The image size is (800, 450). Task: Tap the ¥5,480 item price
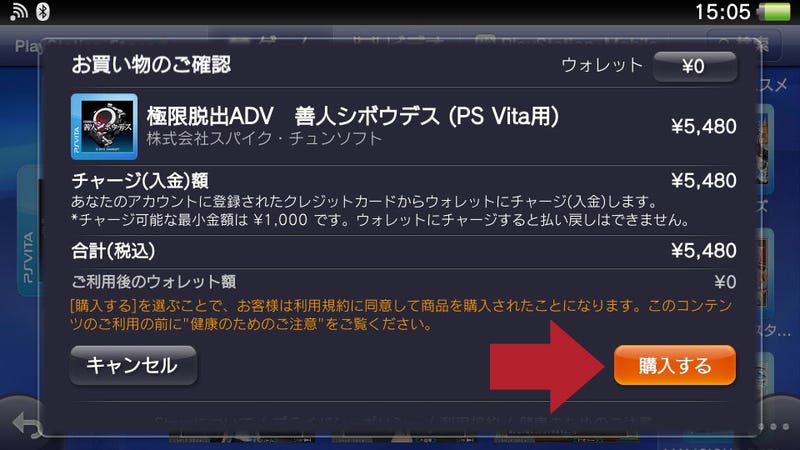(704, 127)
